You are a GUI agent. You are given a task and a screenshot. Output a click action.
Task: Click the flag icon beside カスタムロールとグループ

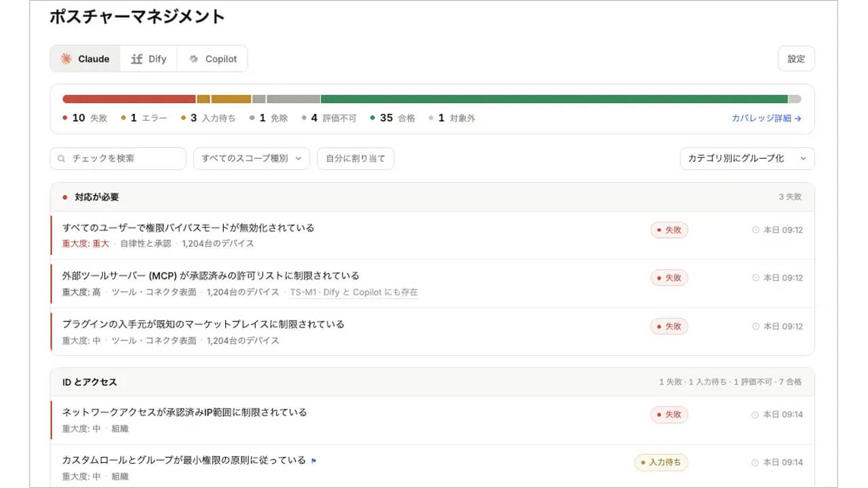(x=313, y=461)
